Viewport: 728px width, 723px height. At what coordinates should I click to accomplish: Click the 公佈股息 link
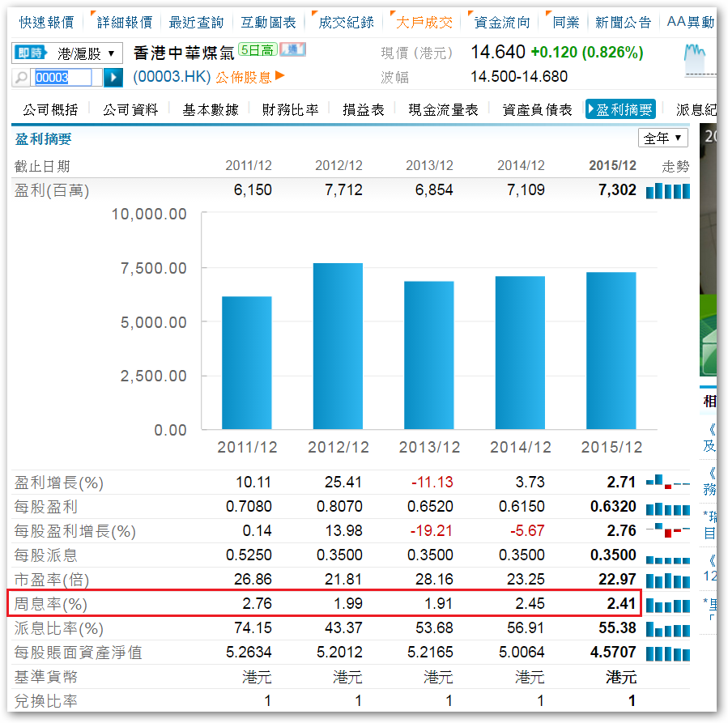coord(243,77)
